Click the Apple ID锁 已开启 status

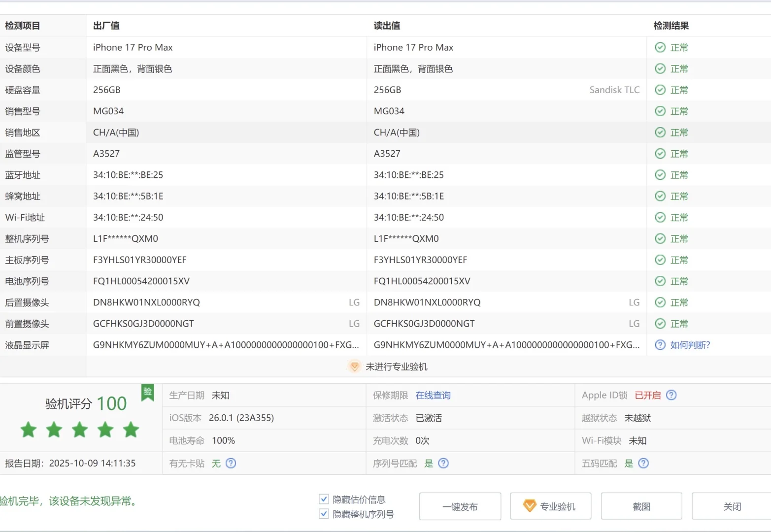[x=648, y=395]
